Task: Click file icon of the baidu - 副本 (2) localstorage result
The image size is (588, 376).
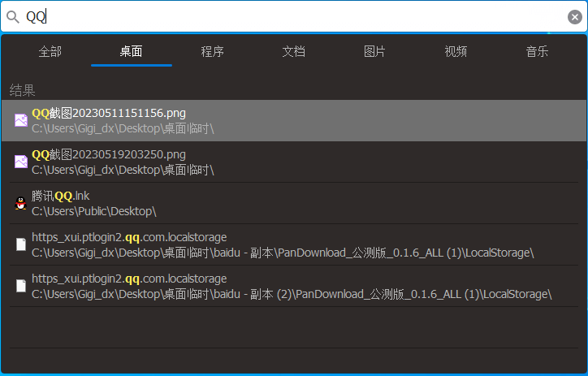Action: pyautogui.click(x=21, y=286)
